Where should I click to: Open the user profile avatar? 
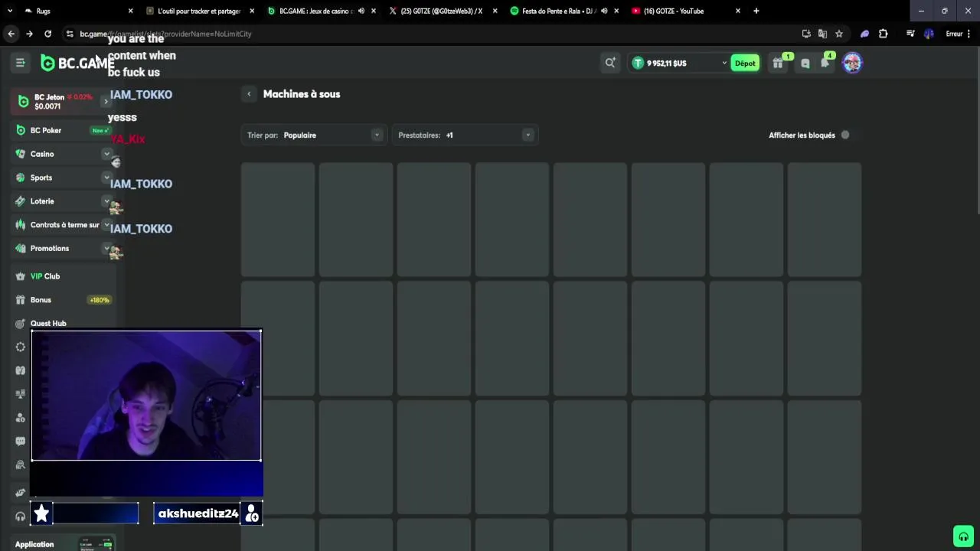pyautogui.click(x=852, y=63)
